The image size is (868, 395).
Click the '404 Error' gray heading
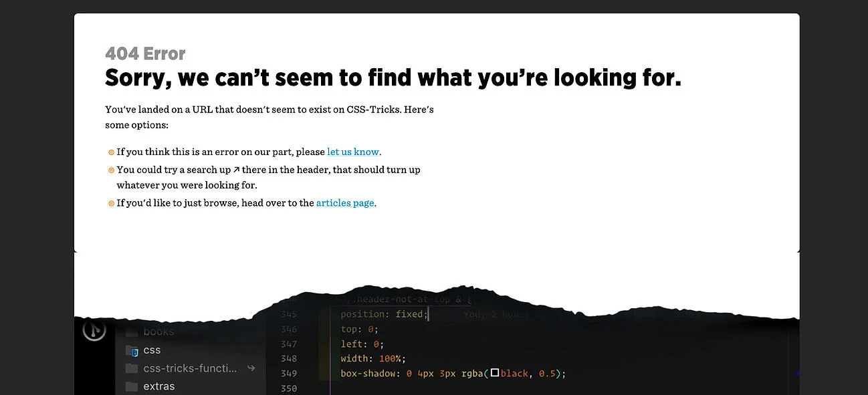[145, 53]
